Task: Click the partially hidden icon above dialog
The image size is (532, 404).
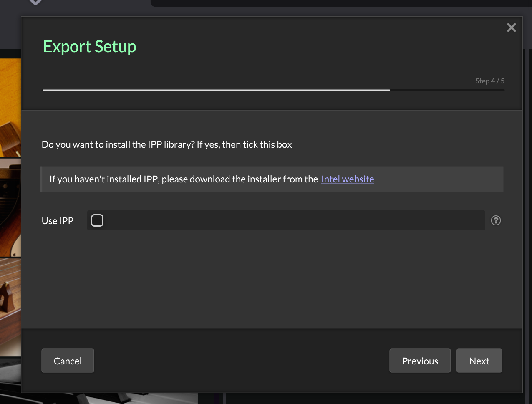Action: click(35, 2)
